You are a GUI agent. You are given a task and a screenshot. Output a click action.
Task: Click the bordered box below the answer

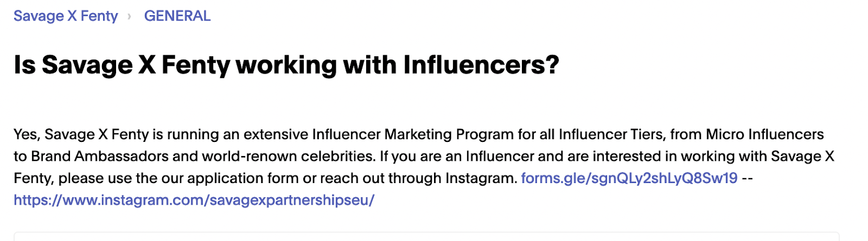(x=426, y=237)
